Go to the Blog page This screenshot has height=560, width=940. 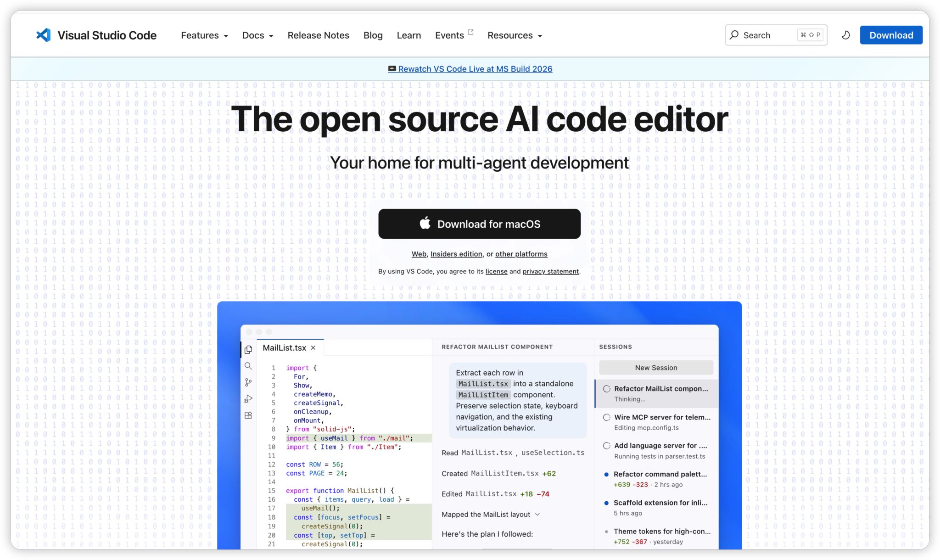pyautogui.click(x=373, y=35)
